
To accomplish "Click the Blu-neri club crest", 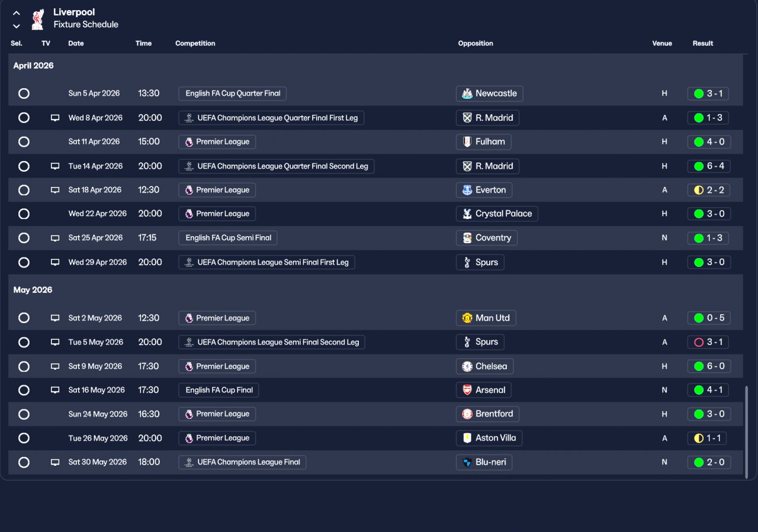I will coord(467,462).
